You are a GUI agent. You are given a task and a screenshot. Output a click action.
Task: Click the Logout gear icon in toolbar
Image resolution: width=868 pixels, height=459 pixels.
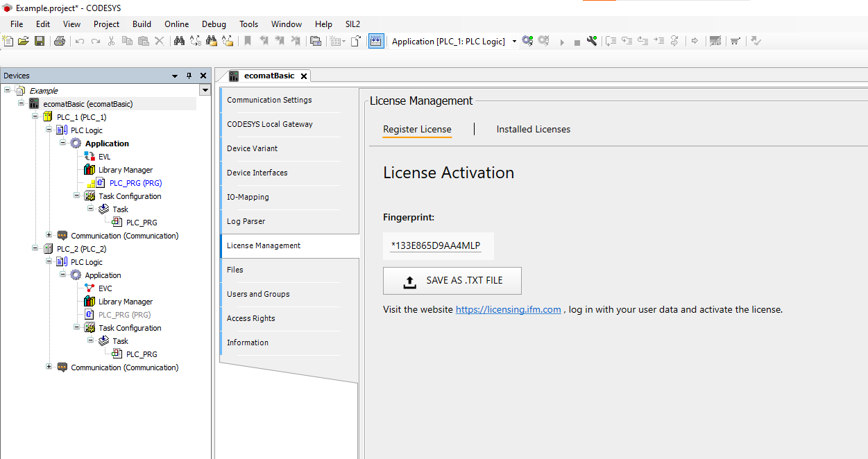click(x=544, y=42)
